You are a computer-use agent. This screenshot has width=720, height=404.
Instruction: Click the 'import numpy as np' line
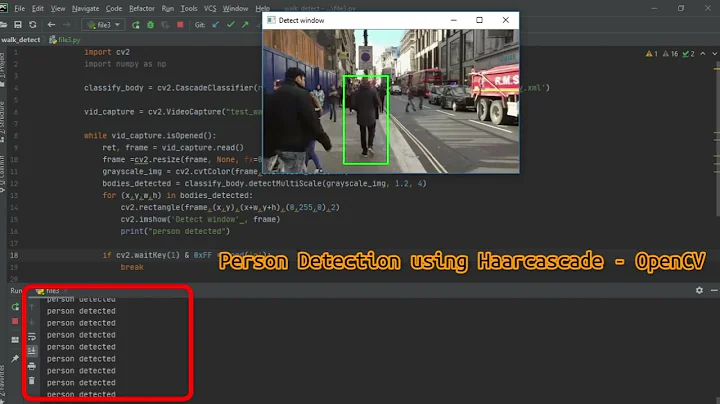(125, 64)
